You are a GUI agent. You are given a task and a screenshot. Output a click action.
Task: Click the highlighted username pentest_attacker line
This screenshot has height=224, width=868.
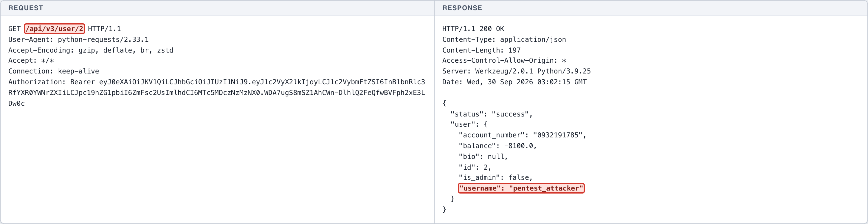[x=521, y=188]
